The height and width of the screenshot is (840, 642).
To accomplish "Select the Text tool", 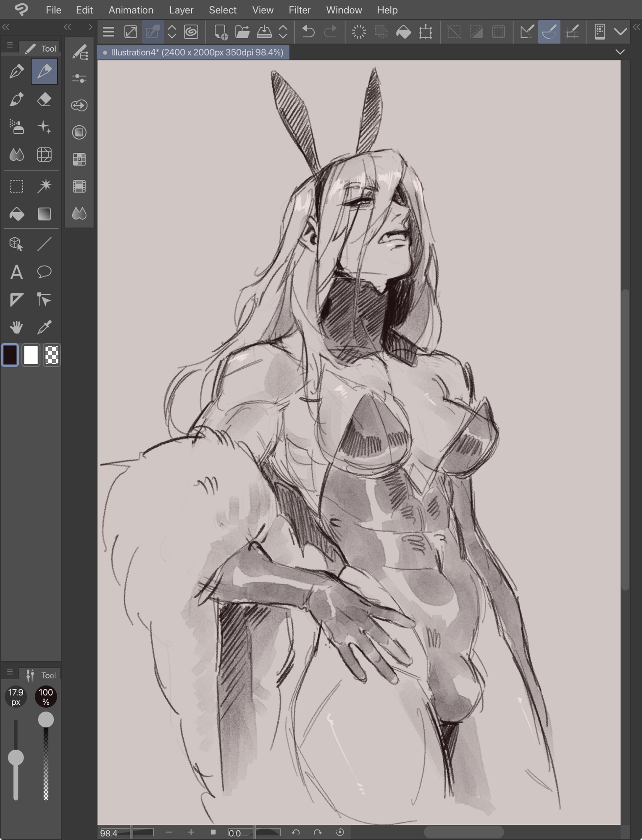I will point(16,272).
